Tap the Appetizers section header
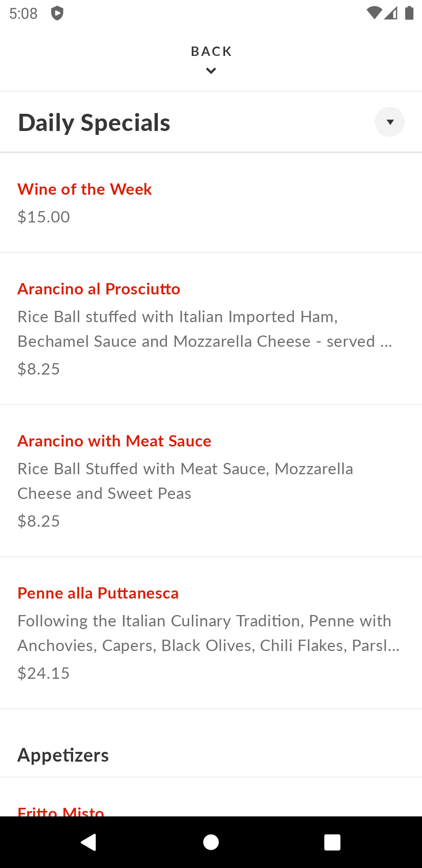The image size is (422, 868). tap(63, 755)
